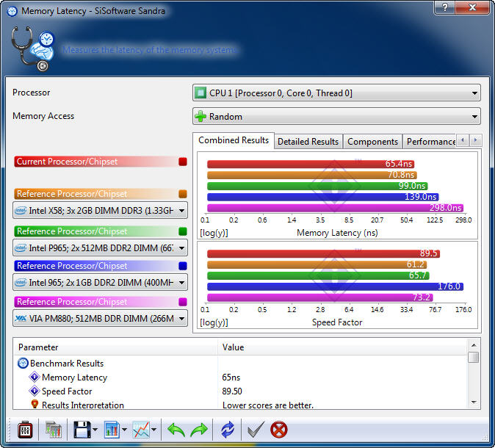495x448 pixels.
Task: Click the Intel logo in X58 dropdown
Action: (x=21, y=210)
